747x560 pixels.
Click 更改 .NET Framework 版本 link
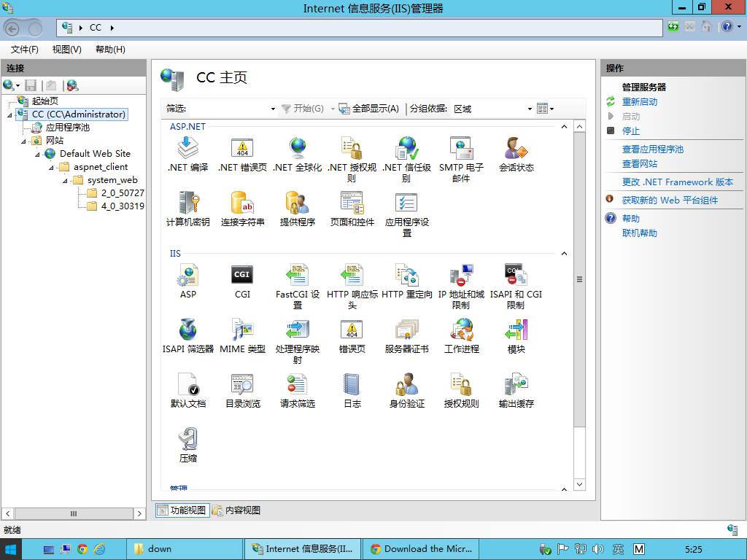pos(678,182)
